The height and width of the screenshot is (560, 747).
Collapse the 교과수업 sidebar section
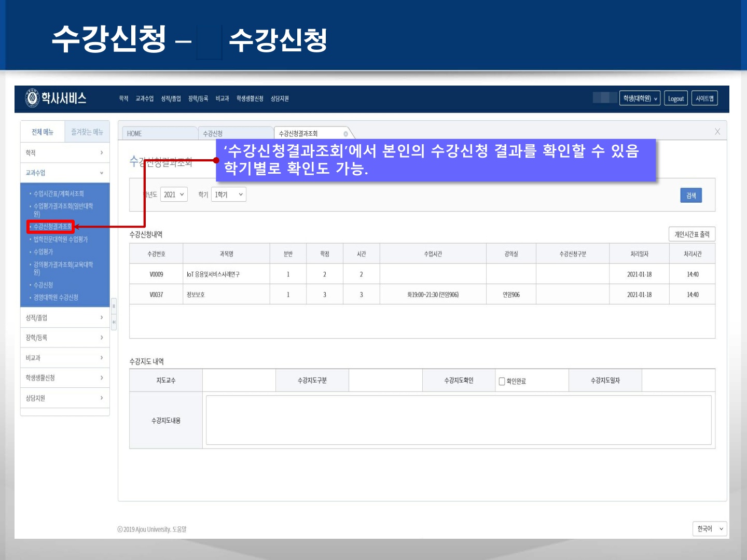(65, 173)
